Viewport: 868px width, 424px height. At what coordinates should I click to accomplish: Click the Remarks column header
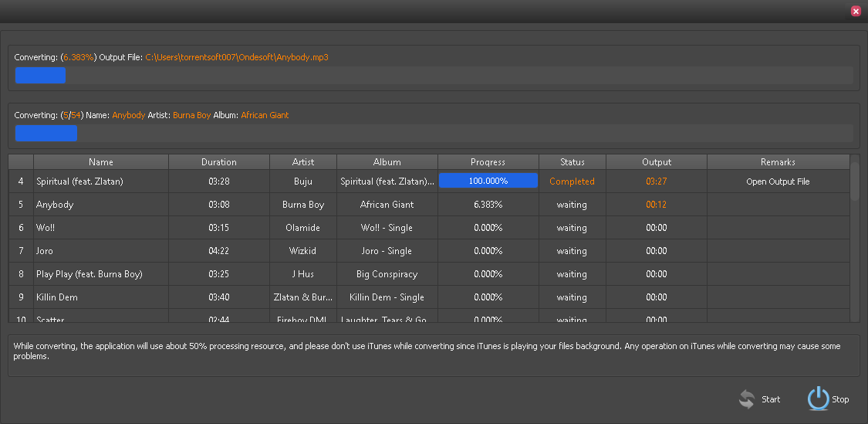point(778,162)
